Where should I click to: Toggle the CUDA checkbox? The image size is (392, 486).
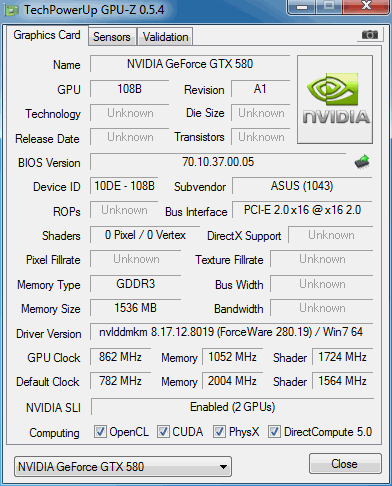click(x=163, y=432)
